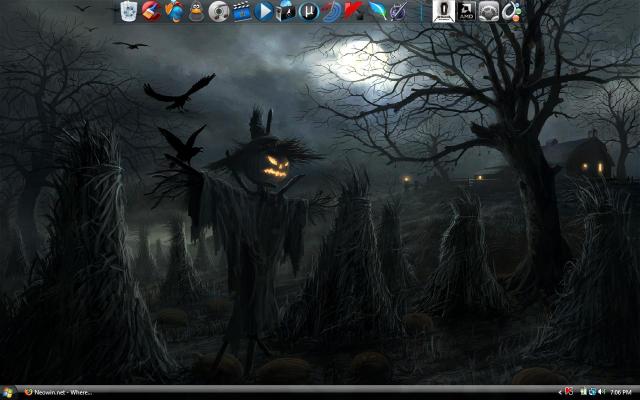Open the blue bird globe dock icon
The width and height of the screenshot is (640, 400).
coord(175,11)
